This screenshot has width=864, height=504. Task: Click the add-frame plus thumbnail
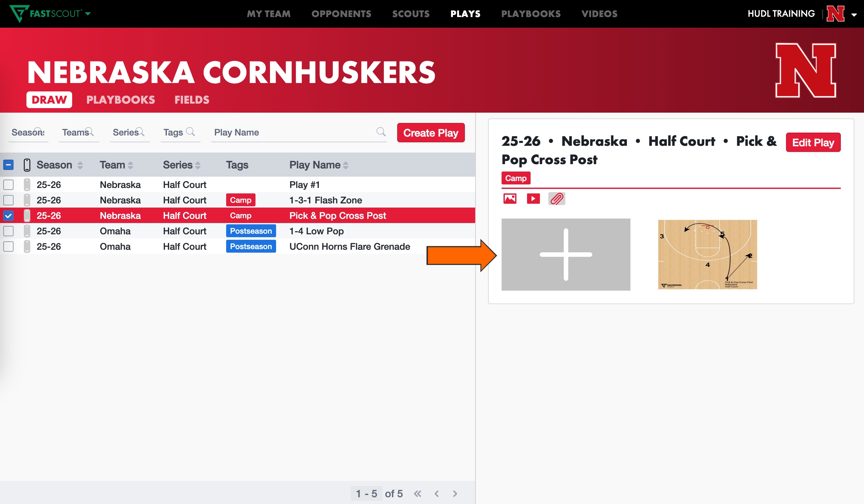(566, 255)
